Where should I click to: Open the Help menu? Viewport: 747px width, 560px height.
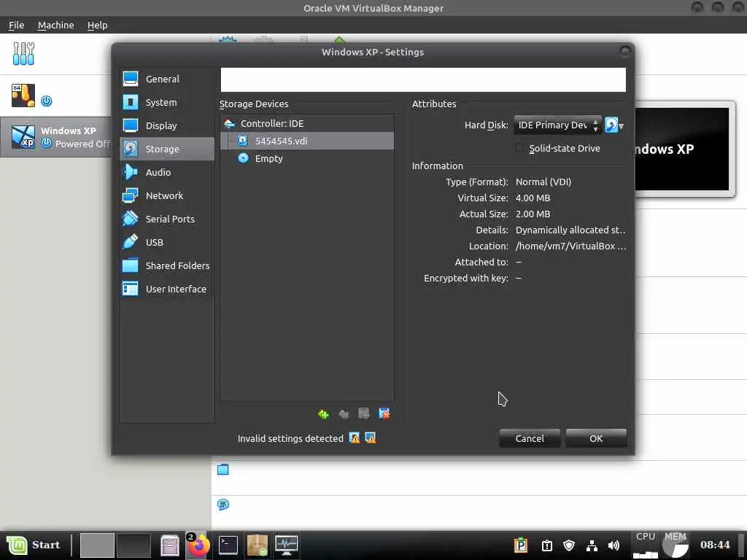(x=97, y=26)
